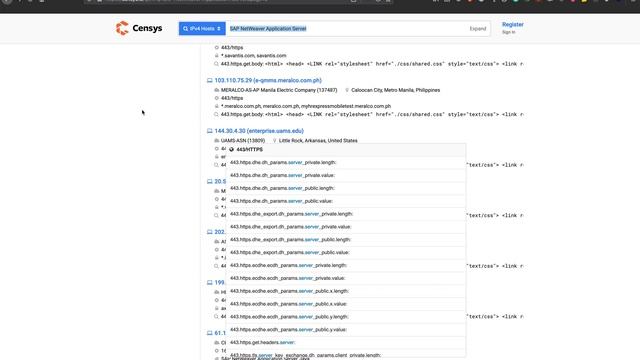This screenshot has height=360, width=640.
Task: Select suggestion 443.https.dhe.dh_params.server_private.value
Action: click(x=346, y=176)
